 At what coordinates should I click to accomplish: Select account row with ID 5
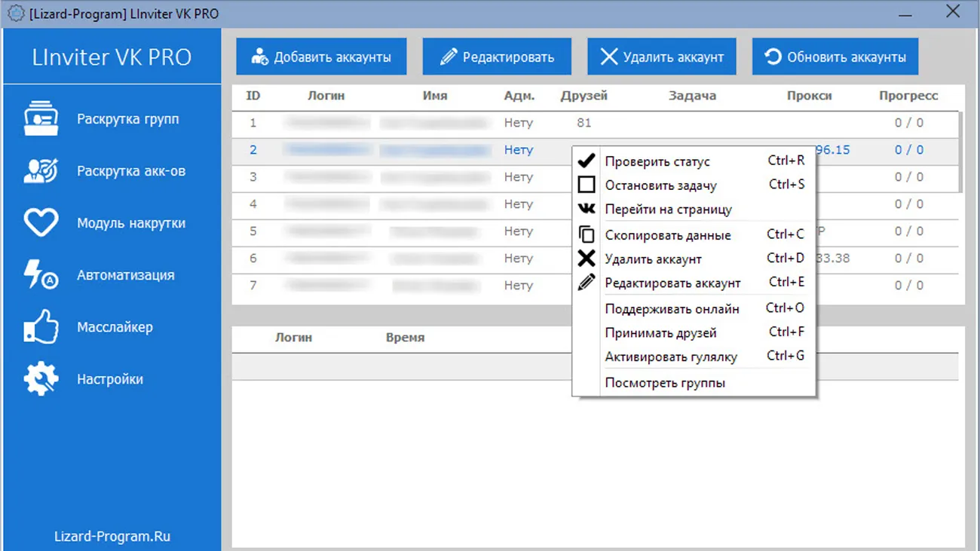(x=253, y=231)
